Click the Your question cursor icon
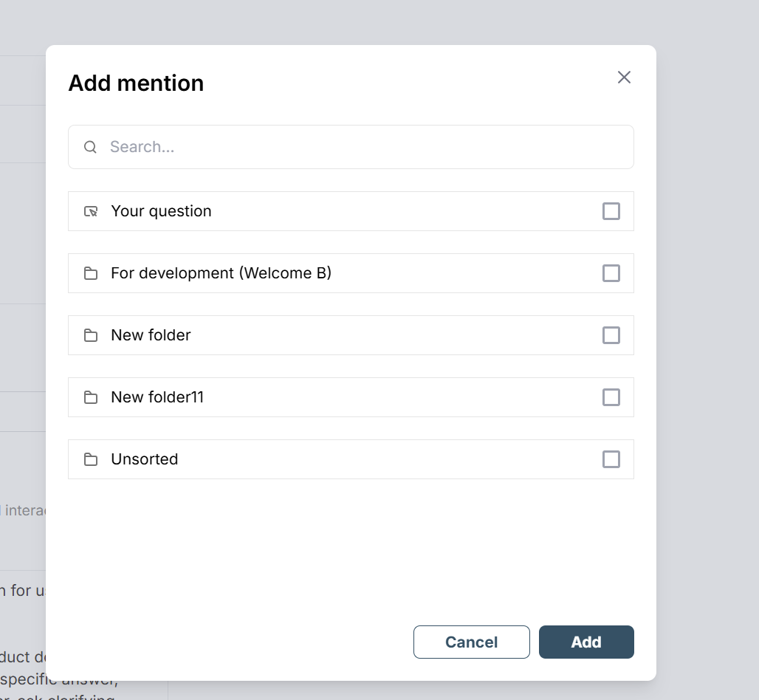Image resolution: width=759 pixels, height=700 pixels. coord(91,211)
